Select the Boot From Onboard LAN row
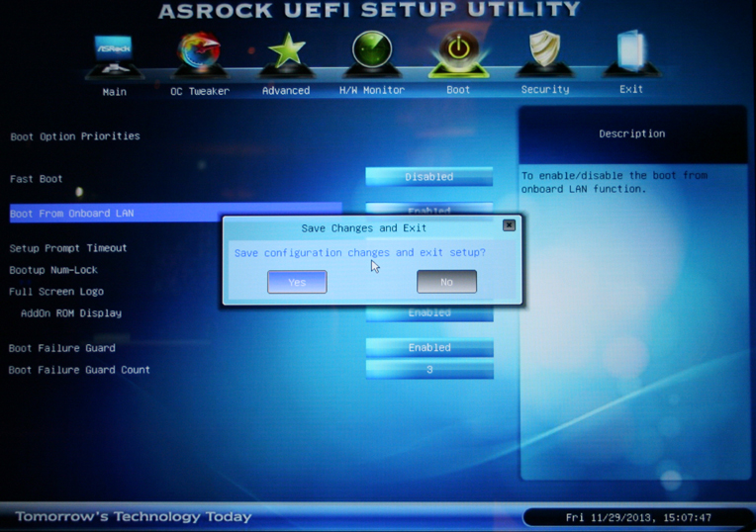Image resolution: width=756 pixels, height=532 pixels. [175, 213]
